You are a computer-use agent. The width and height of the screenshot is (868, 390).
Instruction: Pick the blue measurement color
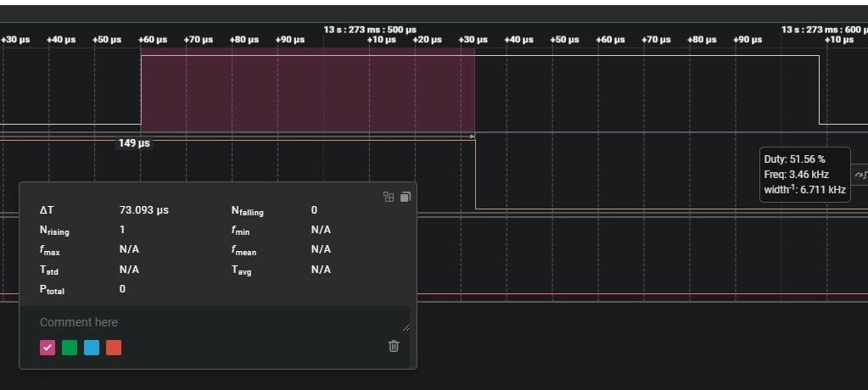click(x=92, y=348)
